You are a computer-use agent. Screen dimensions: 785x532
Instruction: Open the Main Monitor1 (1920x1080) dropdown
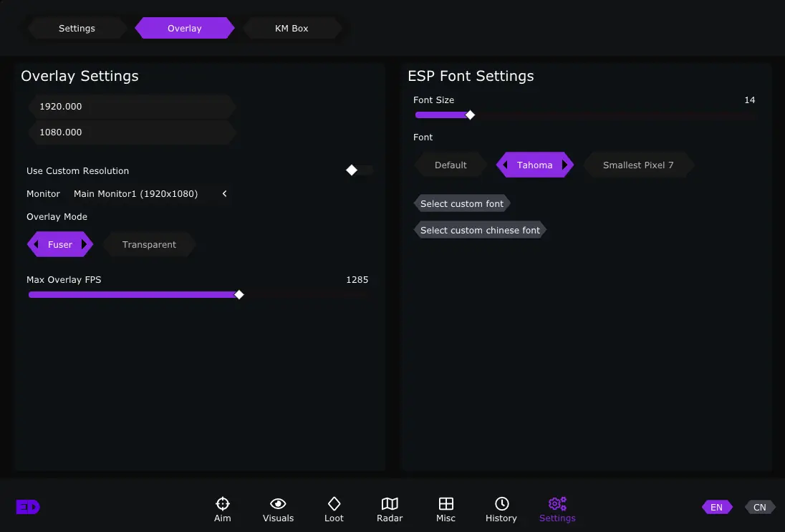point(136,194)
